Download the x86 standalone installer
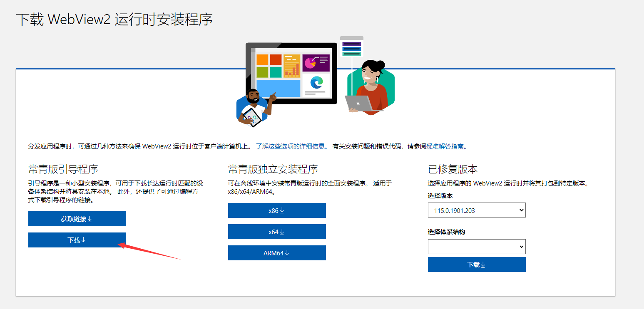Screen dimensions: 644x309 (277, 210)
